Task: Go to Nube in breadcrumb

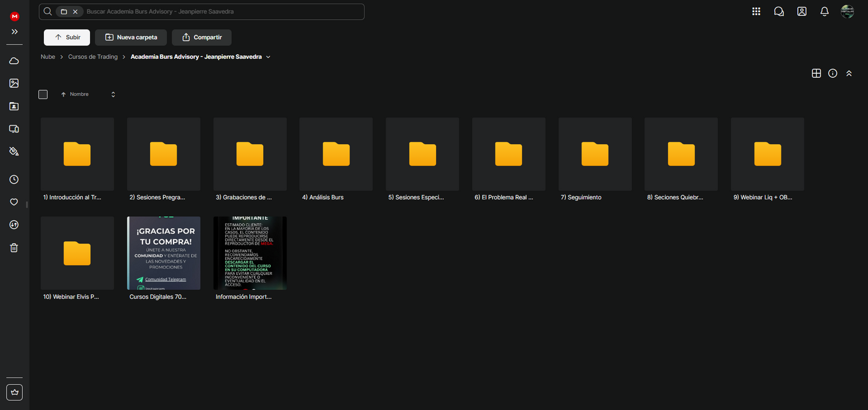Action: (48, 57)
